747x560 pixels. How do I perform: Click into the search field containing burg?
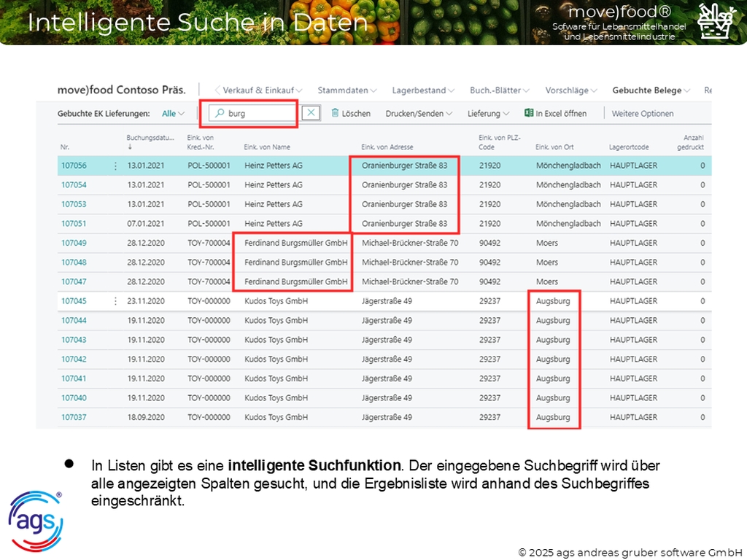tap(252, 113)
